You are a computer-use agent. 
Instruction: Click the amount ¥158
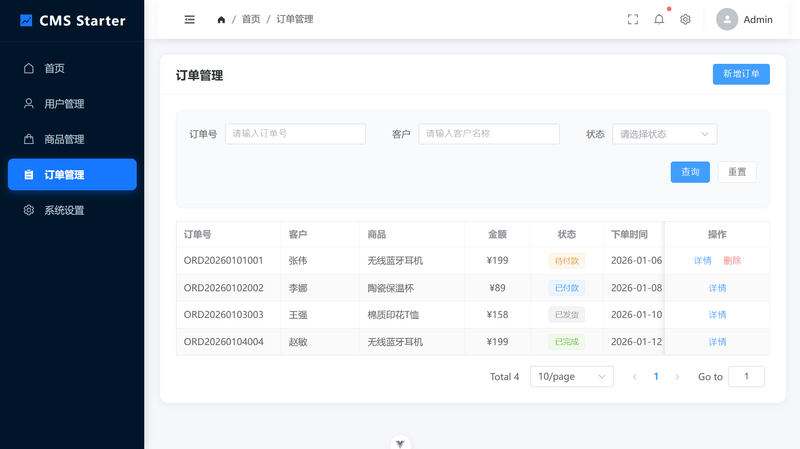497,315
